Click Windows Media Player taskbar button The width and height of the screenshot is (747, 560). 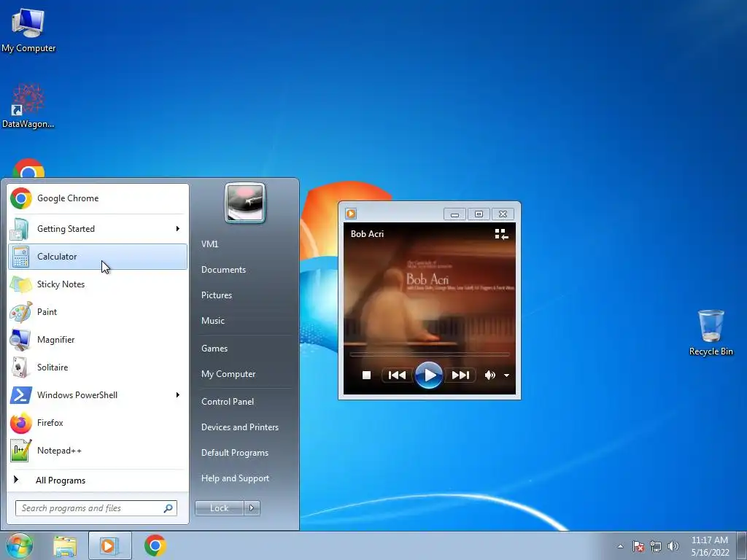109,545
